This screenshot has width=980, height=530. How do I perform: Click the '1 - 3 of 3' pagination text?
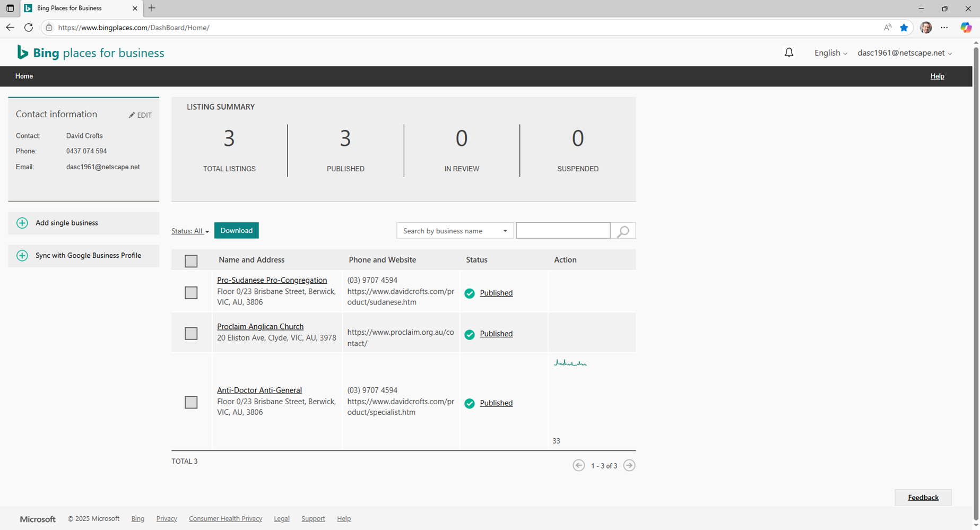pyautogui.click(x=604, y=466)
